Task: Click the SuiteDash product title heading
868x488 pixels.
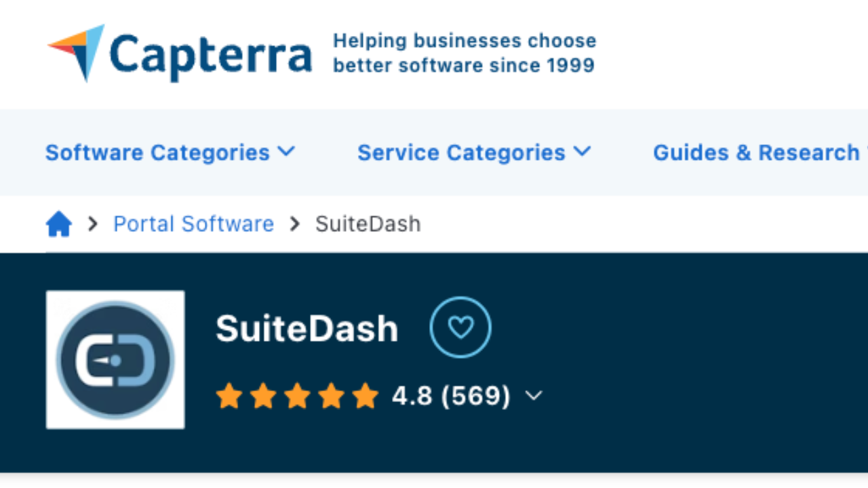Action: tap(307, 329)
